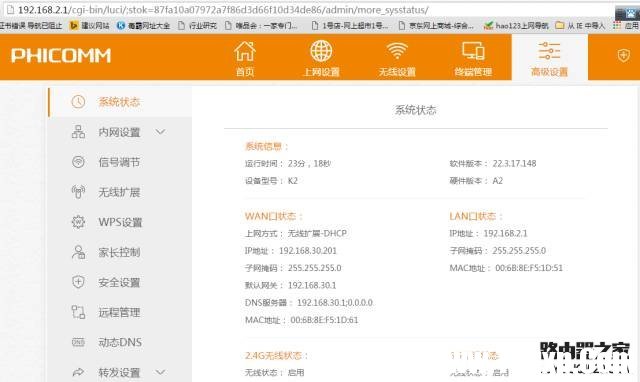Click the shield icon in the header

[623, 55]
